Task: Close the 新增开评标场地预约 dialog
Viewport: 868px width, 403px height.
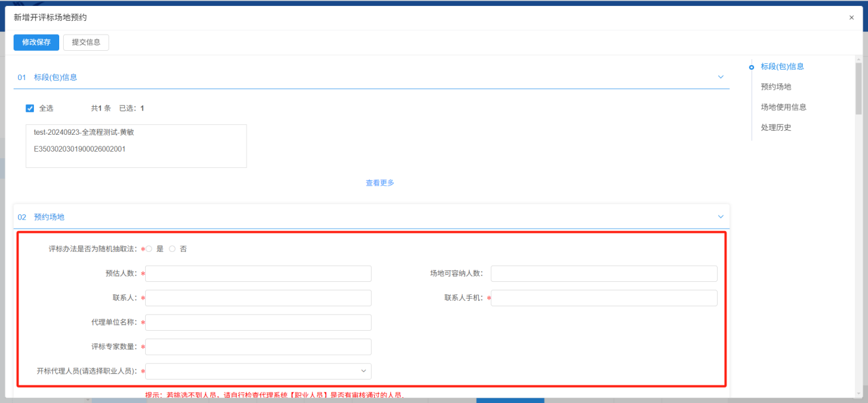Action: point(851,18)
